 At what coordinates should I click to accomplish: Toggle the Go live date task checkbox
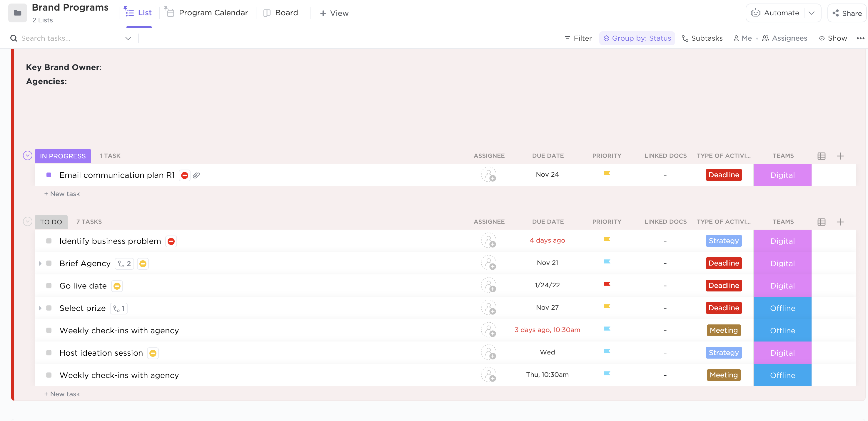point(49,285)
